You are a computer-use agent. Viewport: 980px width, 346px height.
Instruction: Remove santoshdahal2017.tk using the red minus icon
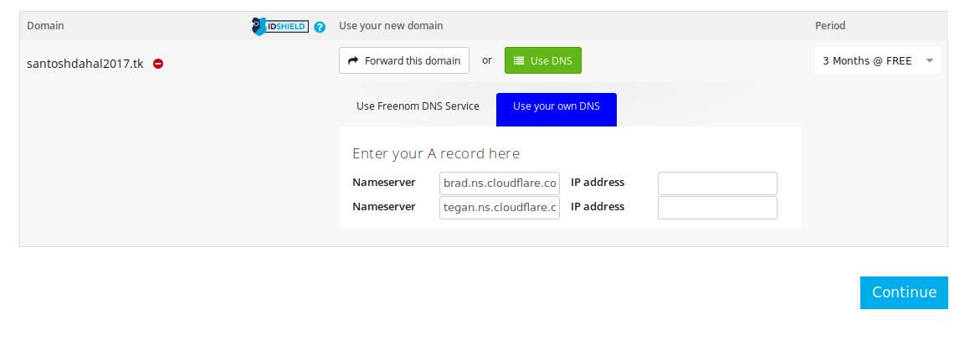(x=158, y=63)
